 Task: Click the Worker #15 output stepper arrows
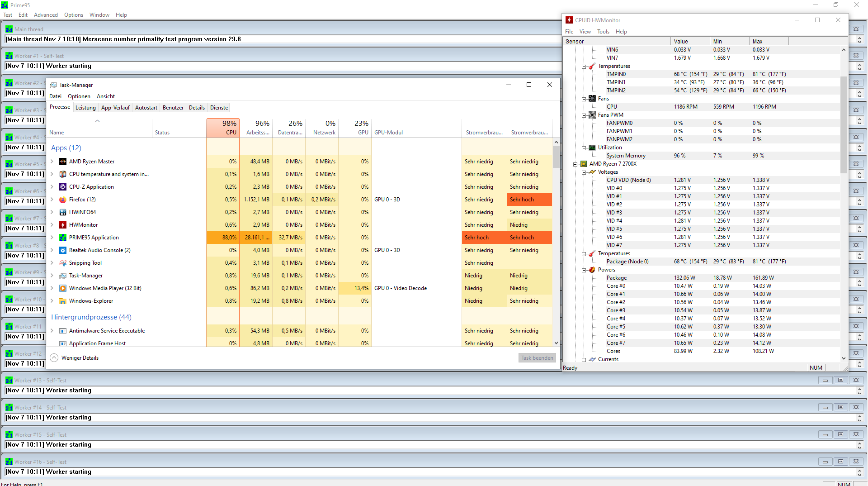859,445
